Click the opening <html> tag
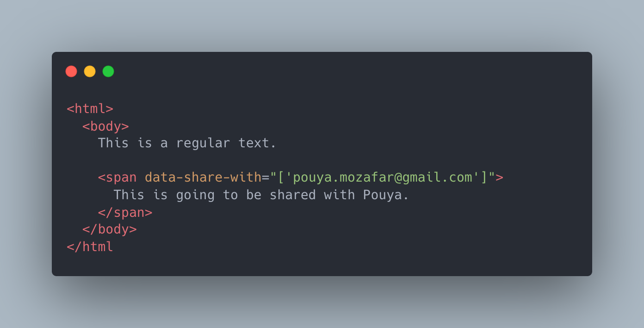Viewport: 644px width, 328px height. (x=90, y=109)
